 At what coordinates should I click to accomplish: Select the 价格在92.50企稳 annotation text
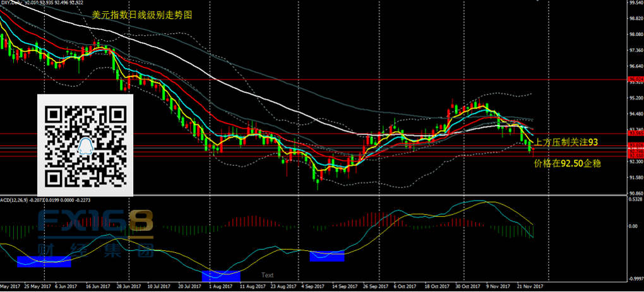pos(567,163)
